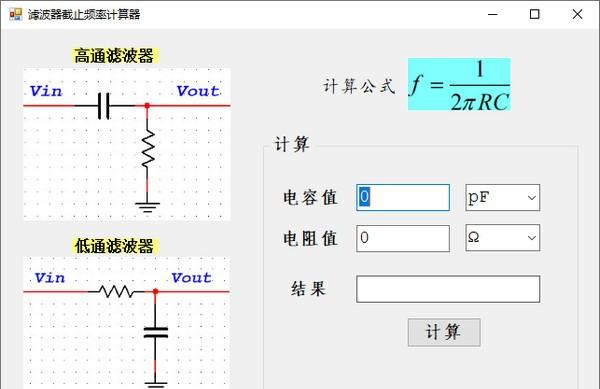This screenshot has width=600, height=389.
Task: Click the window title 滤波器截止频率计算器
Action: [84, 15]
